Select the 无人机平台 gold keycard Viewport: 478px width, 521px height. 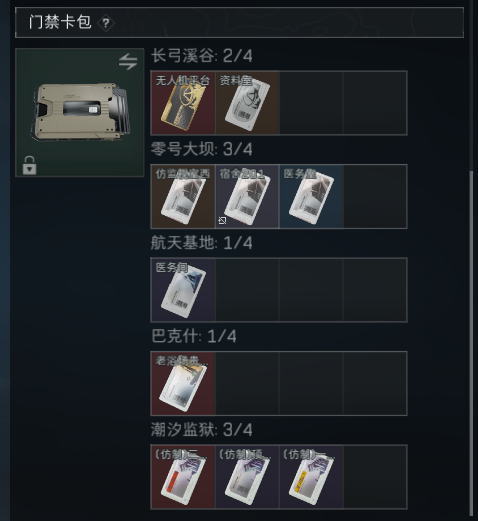183,103
